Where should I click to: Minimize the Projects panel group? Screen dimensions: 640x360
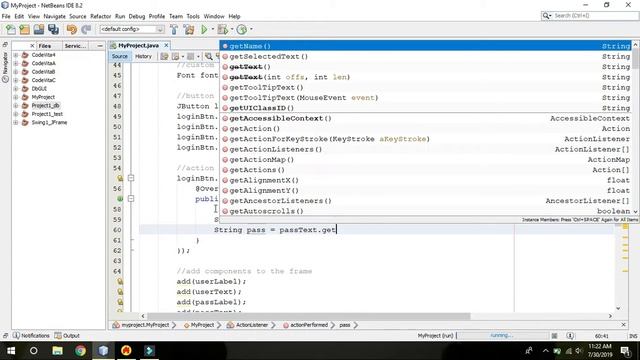pos(100,46)
